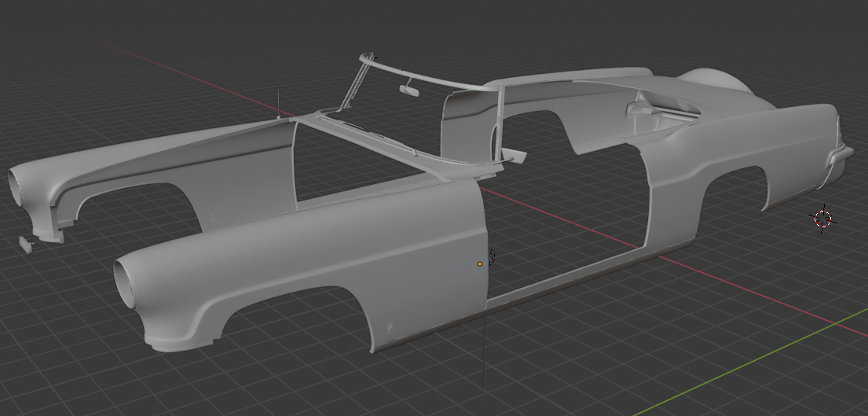Screen dimensions: 868x416
Task: Click the red-white 3D cursor in the viewport
Action: (823, 218)
